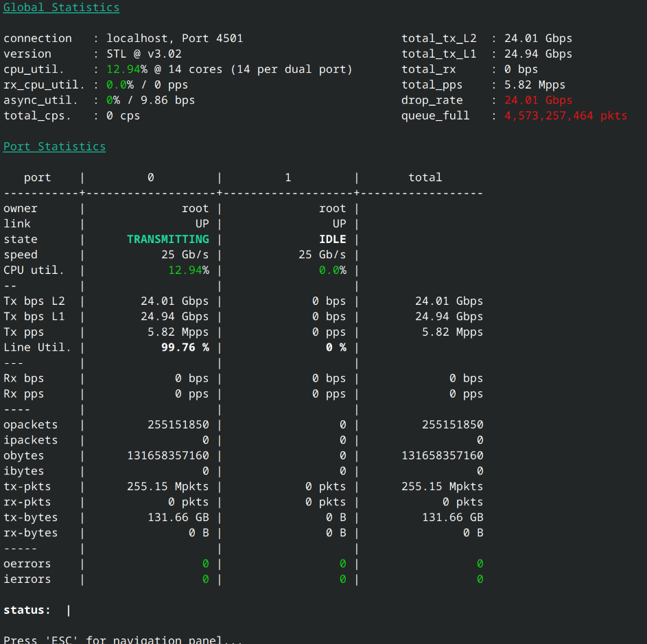Click the Global Statistics heading
The width and height of the screenshot is (647, 644).
click(x=61, y=8)
